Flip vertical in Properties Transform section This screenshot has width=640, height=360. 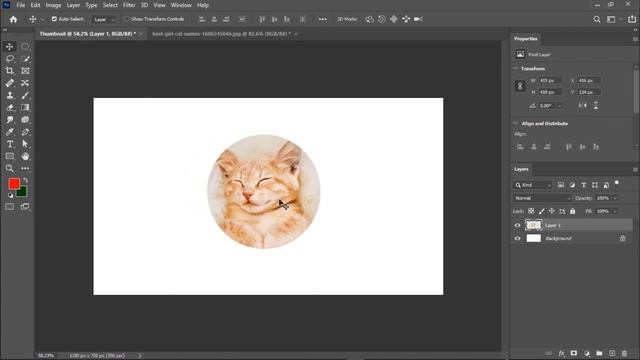tap(596, 106)
